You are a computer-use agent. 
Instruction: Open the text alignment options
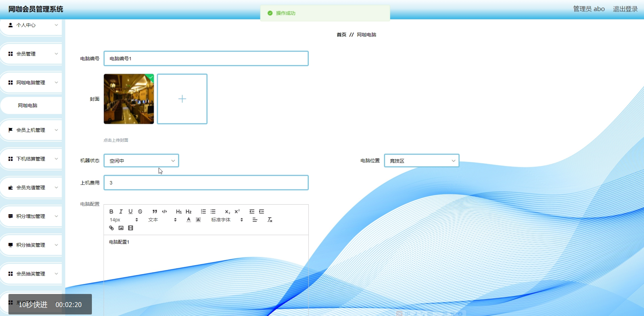click(255, 220)
